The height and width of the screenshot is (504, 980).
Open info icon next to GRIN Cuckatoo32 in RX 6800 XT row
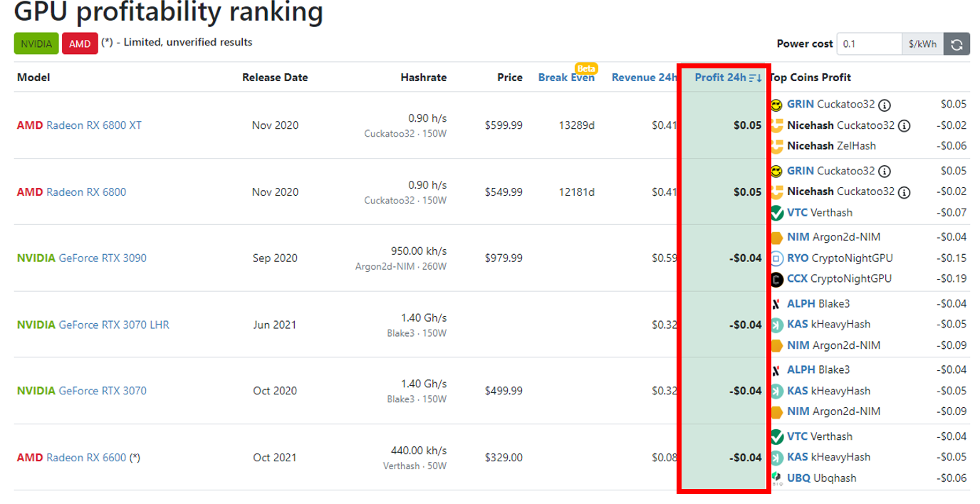[885, 105]
